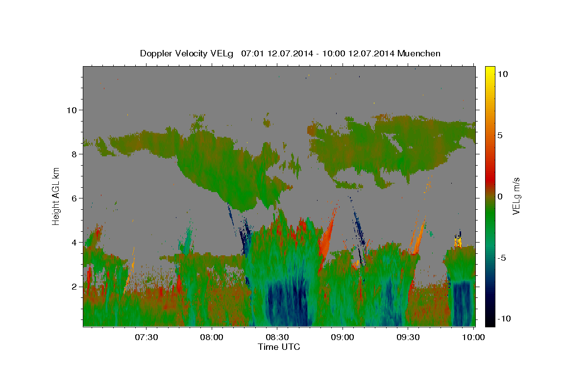Click the '09:30' time tick label
The image size is (588, 392).
(408, 337)
